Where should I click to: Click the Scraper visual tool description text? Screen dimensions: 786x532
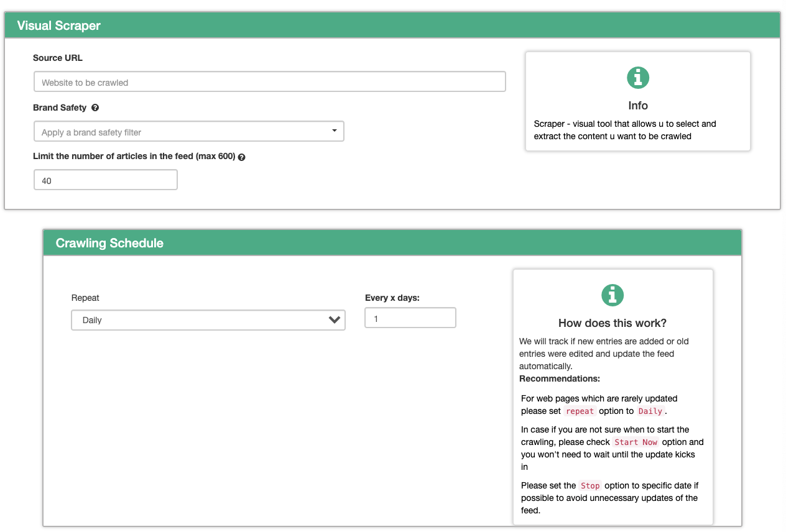click(x=625, y=130)
